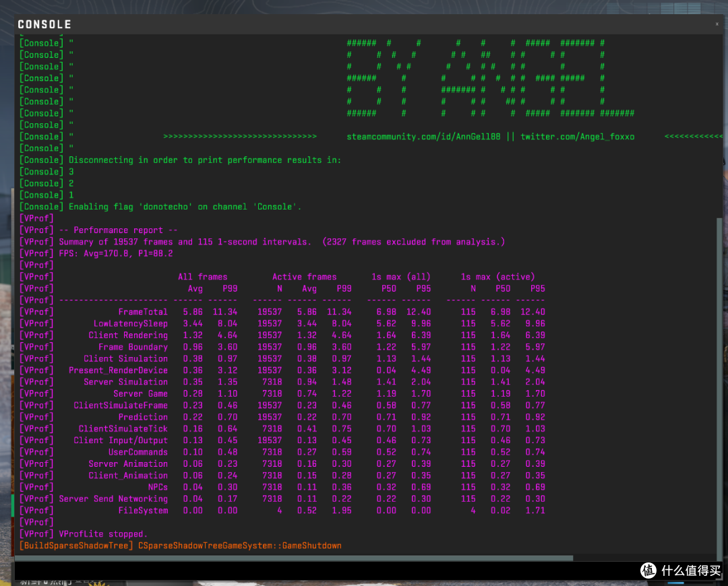This screenshot has width=728, height=586.
Task: Click the Prediction row label
Action: pos(142,417)
